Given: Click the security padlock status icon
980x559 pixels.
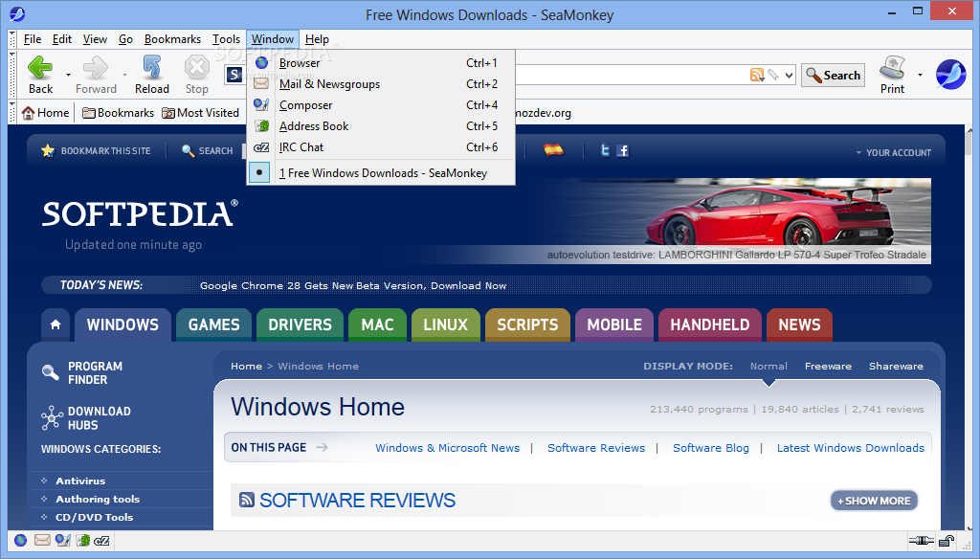Looking at the screenshot, I should coord(947,541).
